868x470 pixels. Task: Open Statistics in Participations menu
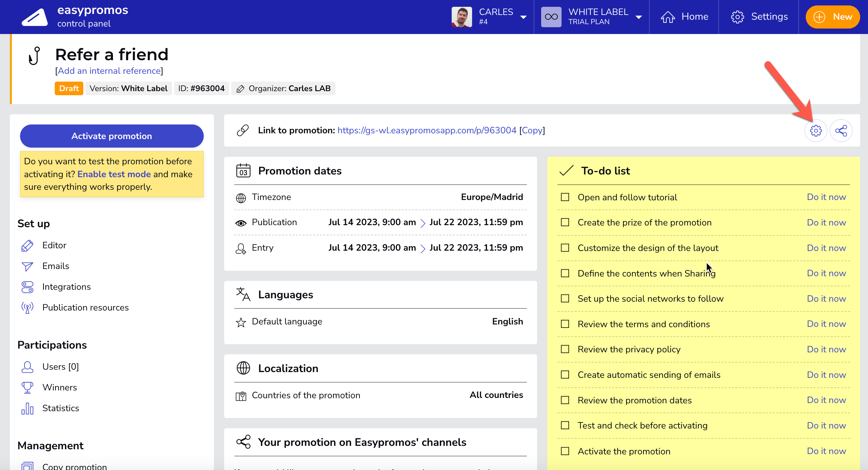(x=61, y=408)
